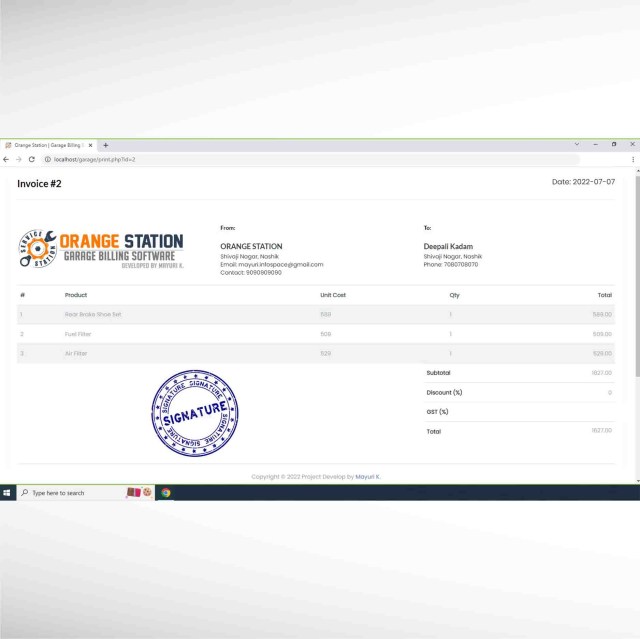Minimize the browser window
640x639 pixels.
point(596,144)
